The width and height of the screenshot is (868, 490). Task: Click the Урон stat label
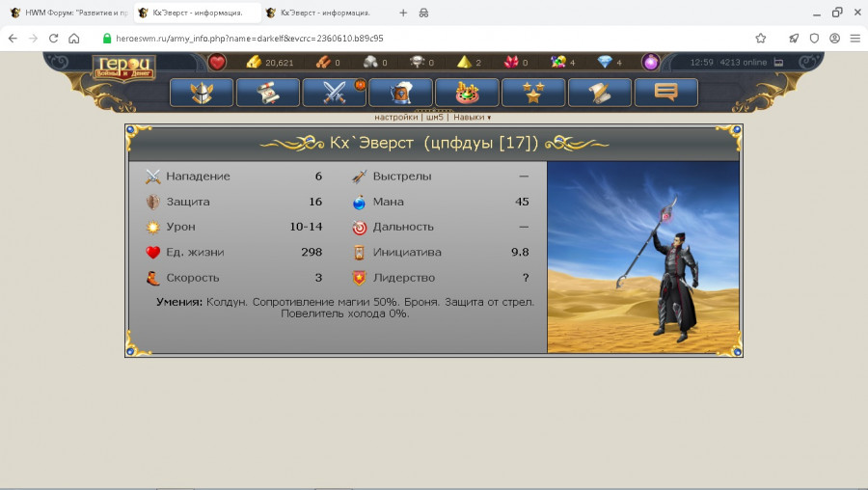[x=180, y=227]
